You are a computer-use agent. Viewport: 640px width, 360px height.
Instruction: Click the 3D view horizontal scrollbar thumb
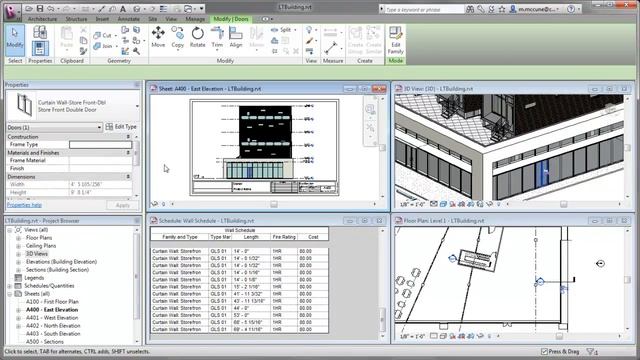563,204
